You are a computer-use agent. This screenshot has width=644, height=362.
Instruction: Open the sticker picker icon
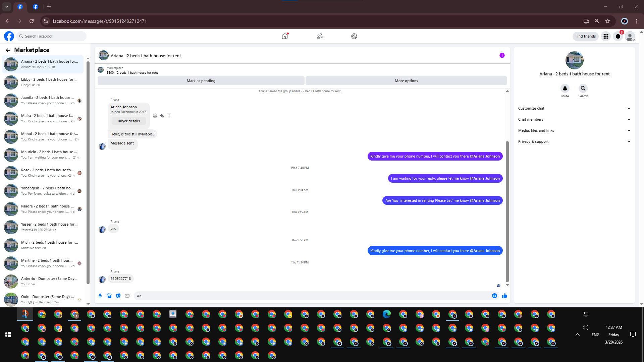(x=118, y=296)
